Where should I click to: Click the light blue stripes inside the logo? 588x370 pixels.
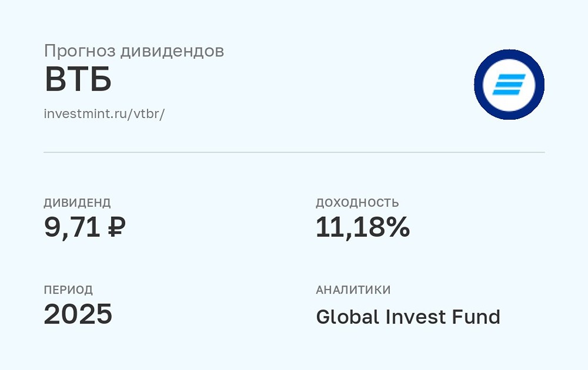[509, 85]
